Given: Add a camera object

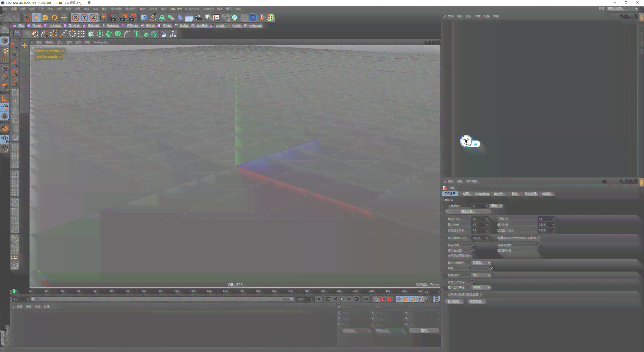Looking at the screenshot, I should click(198, 18).
